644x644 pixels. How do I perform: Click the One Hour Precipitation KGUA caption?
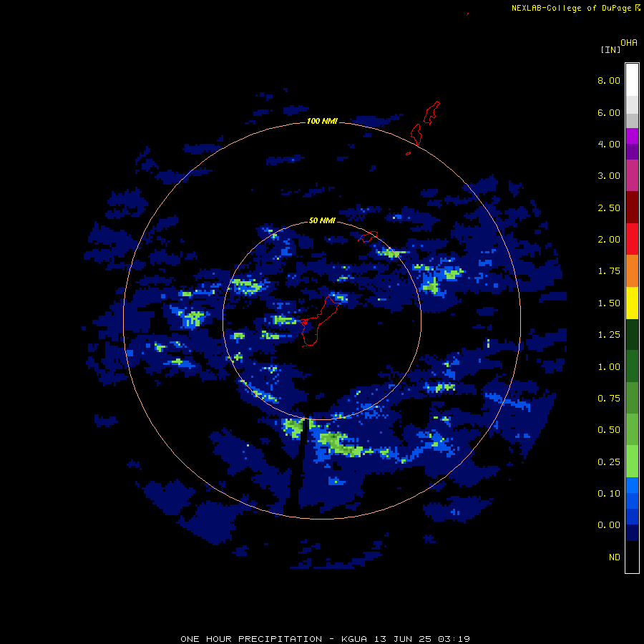pos(325,639)
